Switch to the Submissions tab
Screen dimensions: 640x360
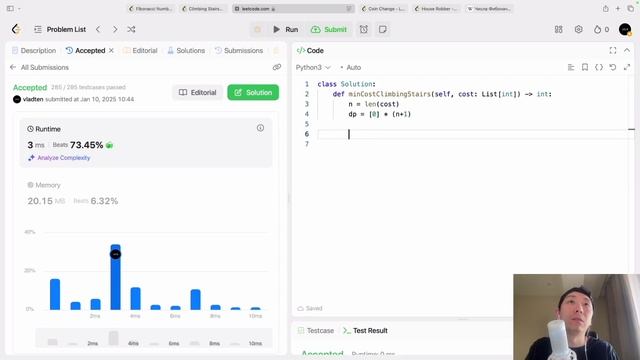(239, 51)
